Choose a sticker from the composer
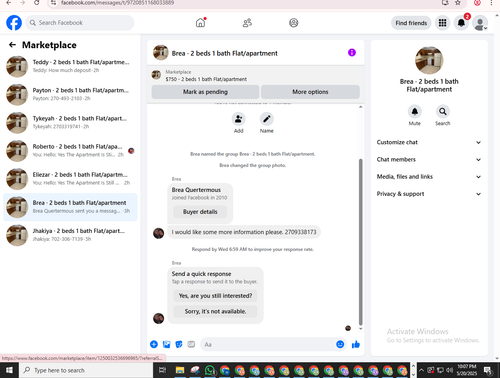This screenshot has width=500, height=378. click(179, 344)
